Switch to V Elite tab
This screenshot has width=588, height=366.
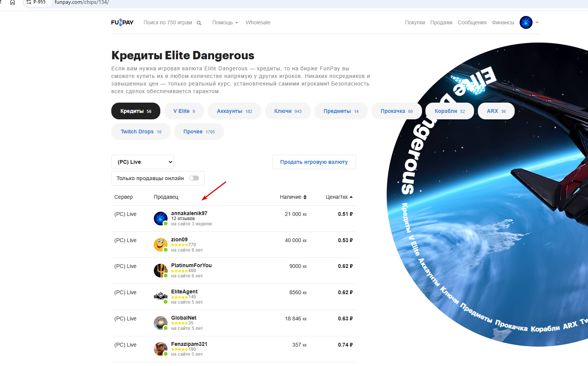click(184, 111)
